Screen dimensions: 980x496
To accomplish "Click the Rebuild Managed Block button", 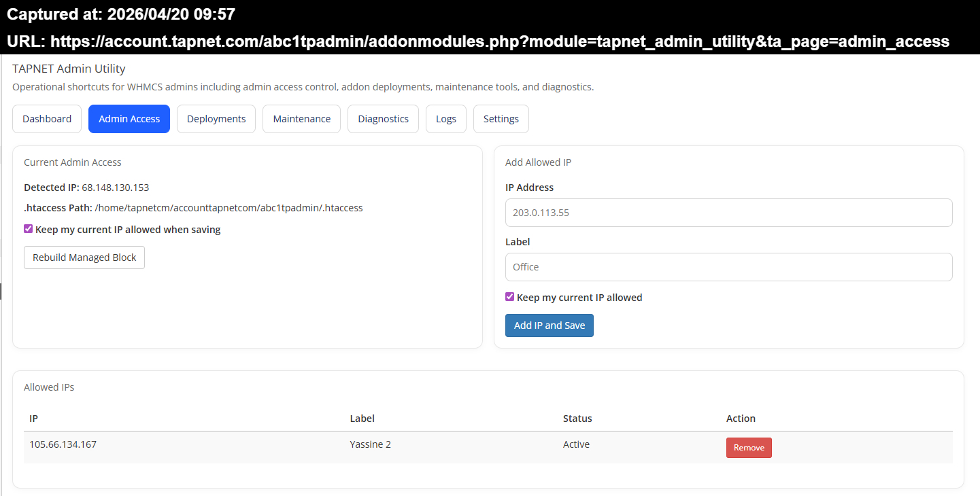I will [x=84, y=258].
